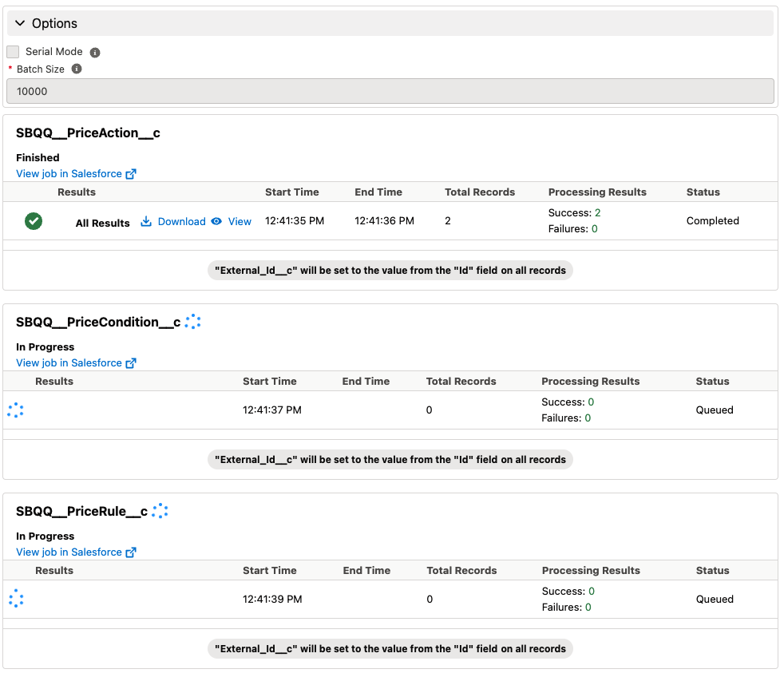Image resolution: width=784 pixels, height=673 pixels.
Task: Click the Finished status label
Action: coord(38,157)
